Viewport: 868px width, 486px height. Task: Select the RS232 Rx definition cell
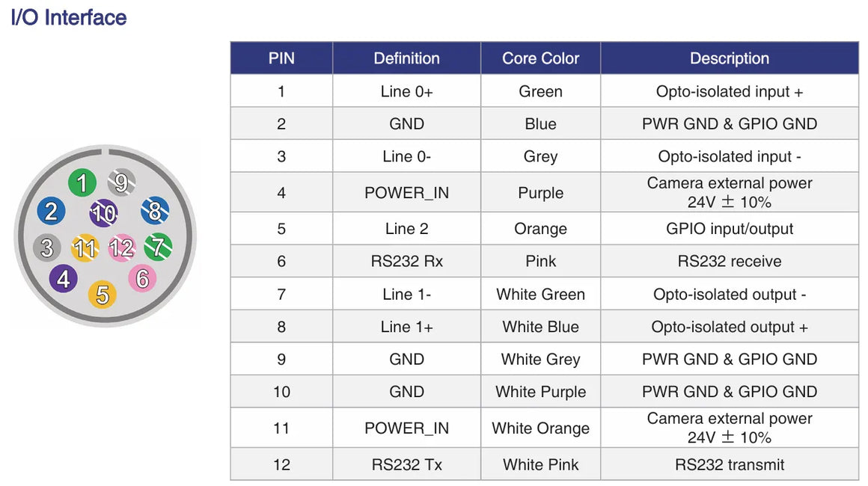pos(406,261)
